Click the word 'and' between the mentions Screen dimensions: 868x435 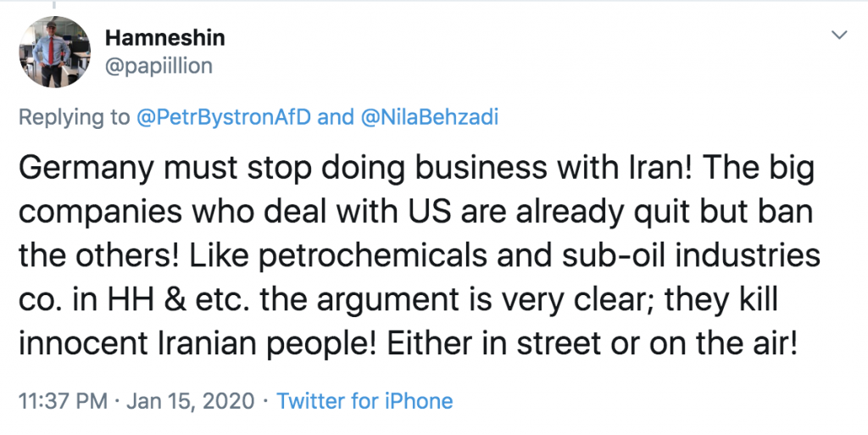pos(335,117)
